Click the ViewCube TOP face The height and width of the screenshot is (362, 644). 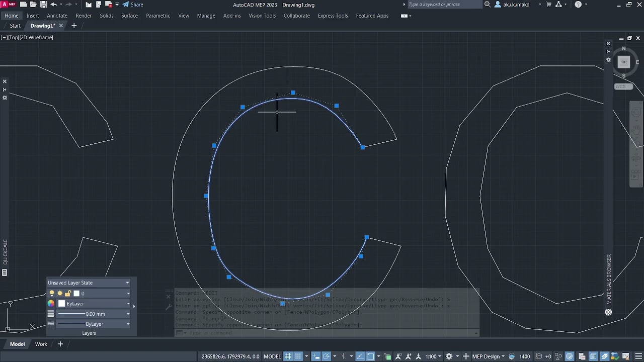pyautogui.click(x=623, y=62)
